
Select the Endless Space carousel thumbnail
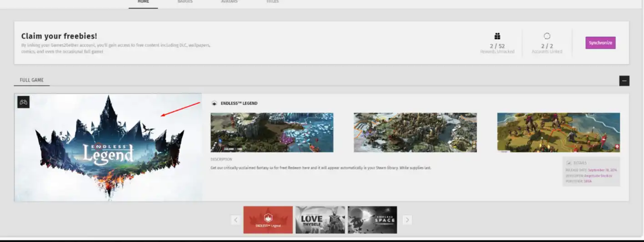372,219
